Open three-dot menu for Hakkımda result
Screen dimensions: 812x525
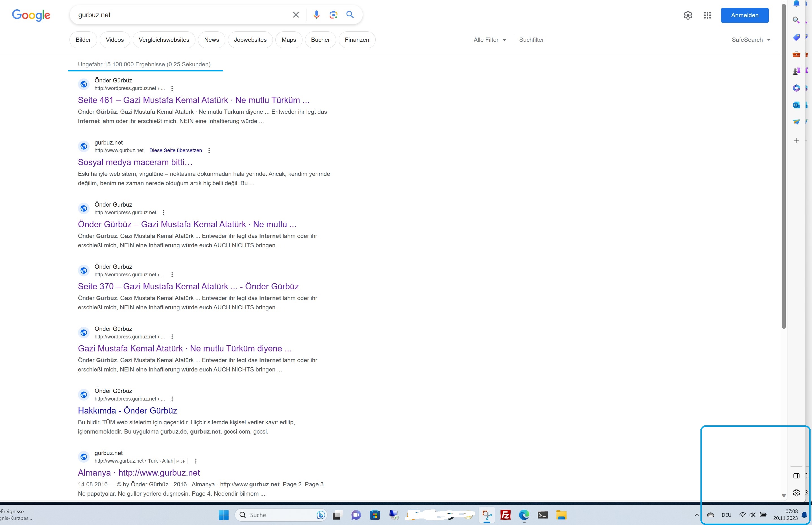pyautogui.click(x=172, y=399)
